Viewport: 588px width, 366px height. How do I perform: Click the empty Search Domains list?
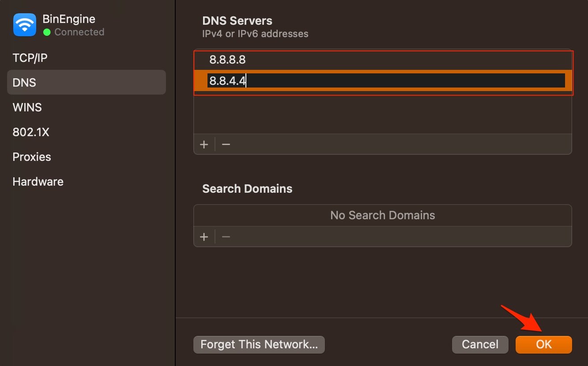coord(382,215)
